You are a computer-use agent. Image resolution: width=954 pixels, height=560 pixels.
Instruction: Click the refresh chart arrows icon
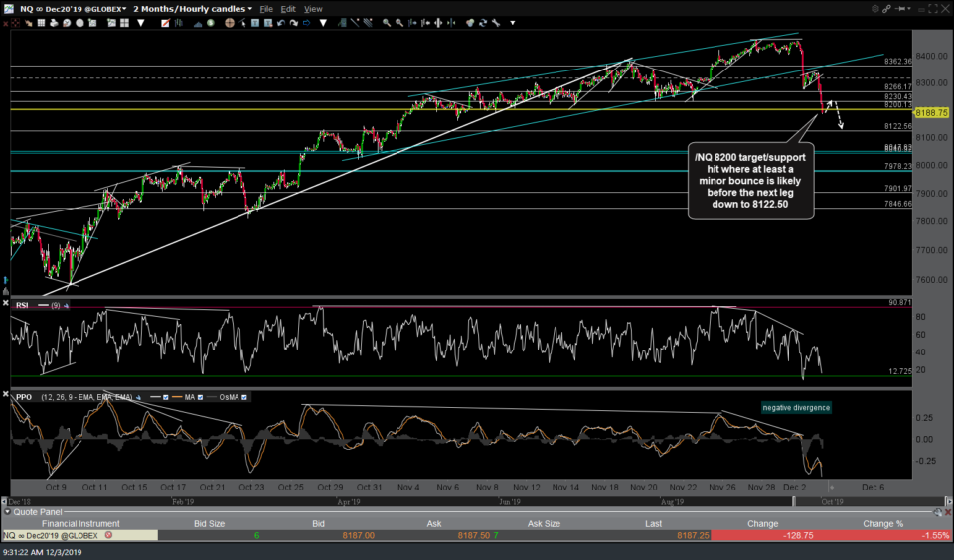point(483,23)
